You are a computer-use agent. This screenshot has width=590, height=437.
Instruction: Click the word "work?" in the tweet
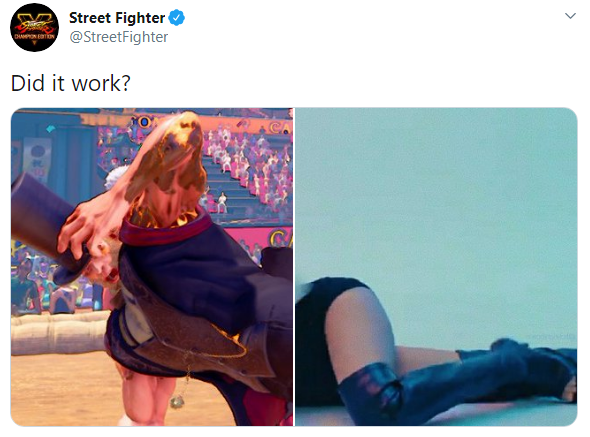point(101,83)
